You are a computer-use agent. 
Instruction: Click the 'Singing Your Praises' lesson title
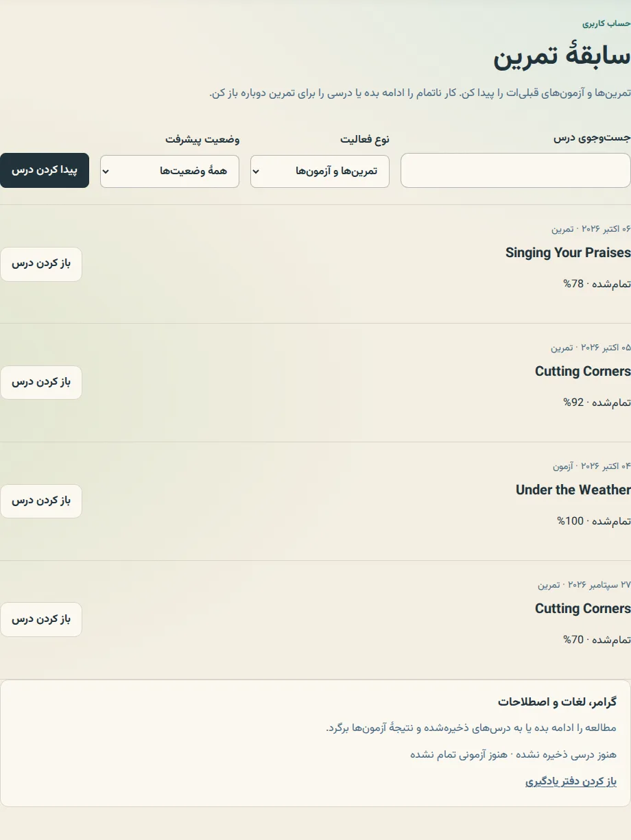[x=568, y=252]
